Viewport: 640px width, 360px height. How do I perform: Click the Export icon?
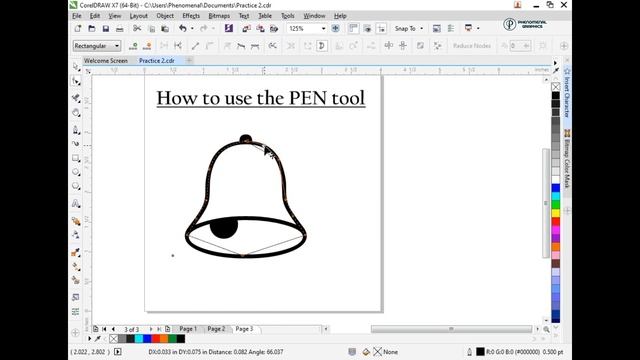pyautogui.click(x=260, y=29)
